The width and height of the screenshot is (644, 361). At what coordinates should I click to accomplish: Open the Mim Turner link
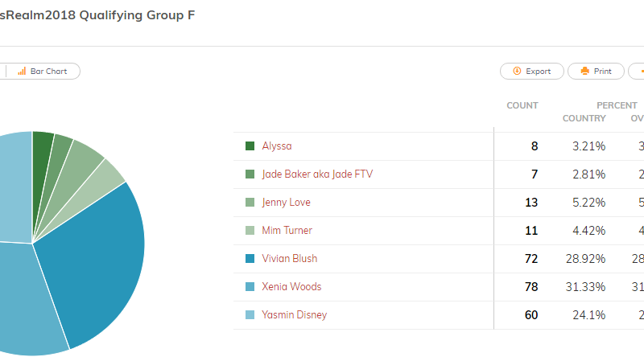point(287,231)
